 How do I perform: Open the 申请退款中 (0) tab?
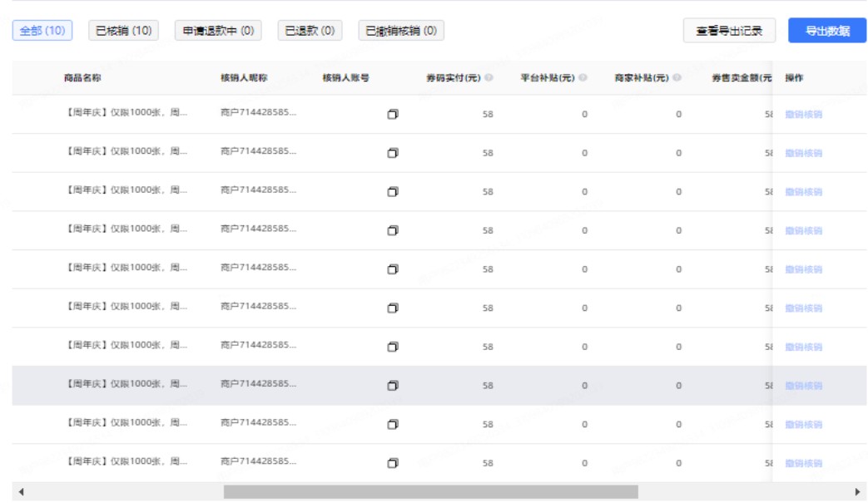218,31
